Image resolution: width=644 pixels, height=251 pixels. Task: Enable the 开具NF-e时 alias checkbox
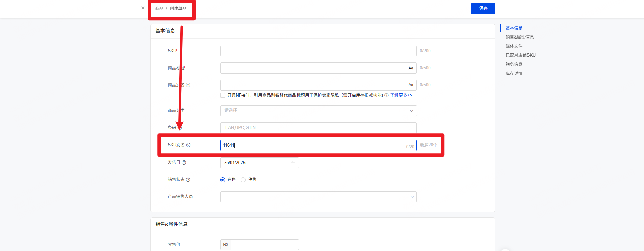click(x=223, y=95)
